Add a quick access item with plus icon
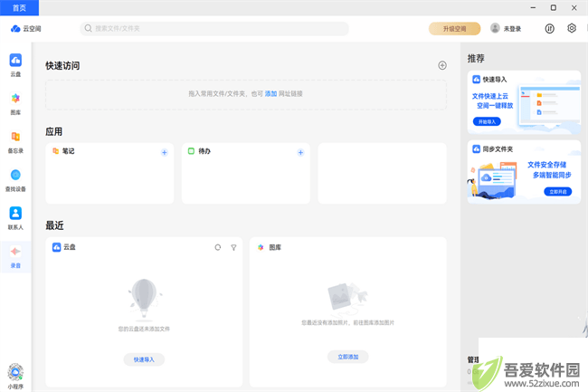Image resolution: width=588 pixels, height=392 pixels. [442, 65]
